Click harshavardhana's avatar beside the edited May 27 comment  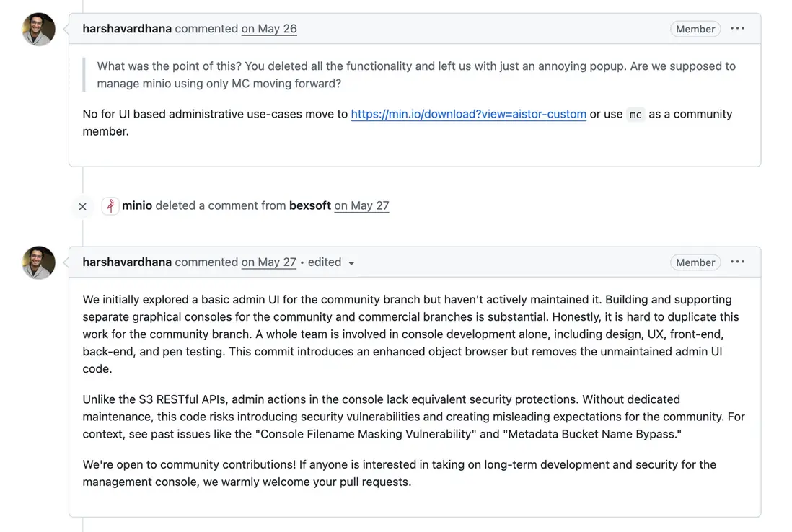coord(39,262)
